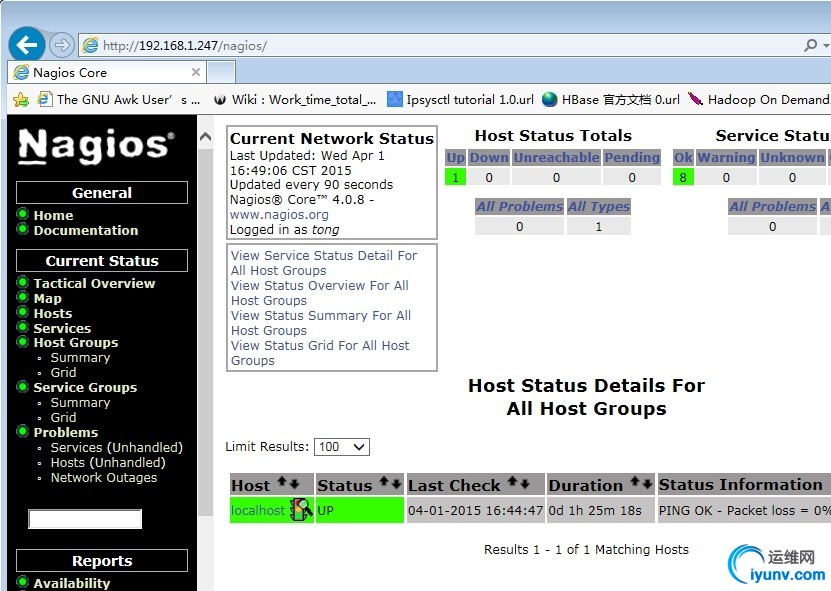Click green bullet icon beside Home
831x591 pixels.
coord(22,214)
